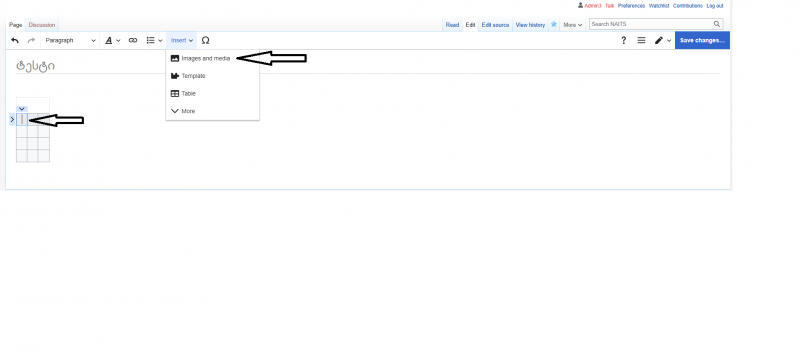Open the View history tab

click(530, 25)
